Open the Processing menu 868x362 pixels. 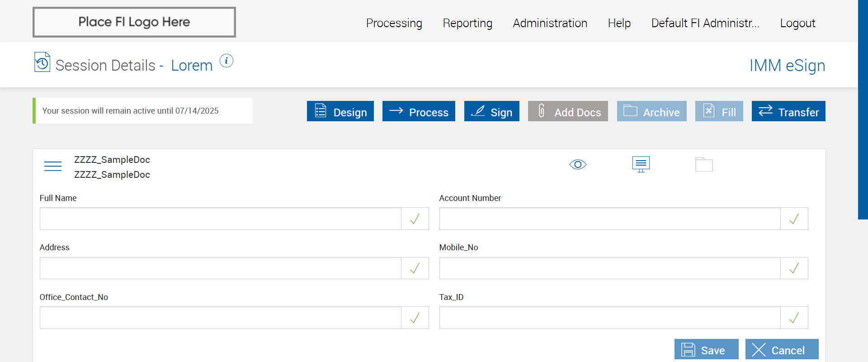coord(394,23)
